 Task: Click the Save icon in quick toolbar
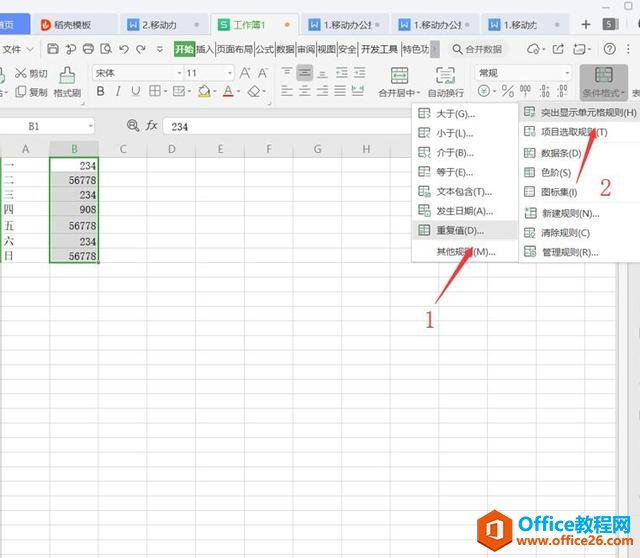click(53, 49)
